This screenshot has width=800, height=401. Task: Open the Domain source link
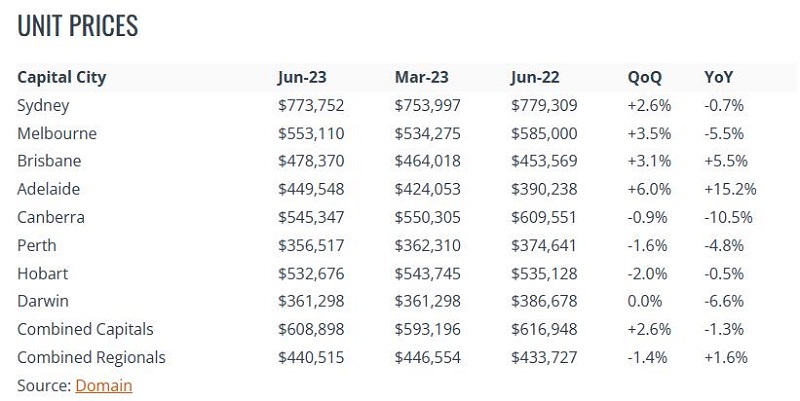click(104, 385)
